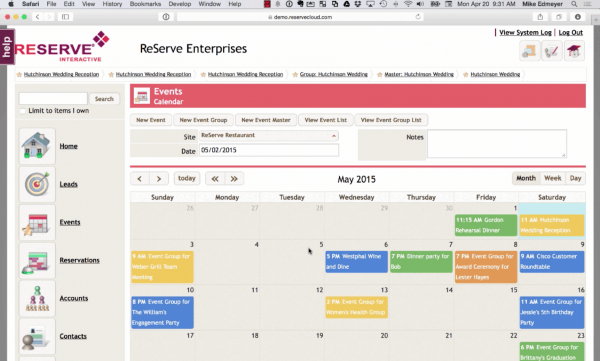
Task: Open the Leads target icon
Action: (37, 184)
